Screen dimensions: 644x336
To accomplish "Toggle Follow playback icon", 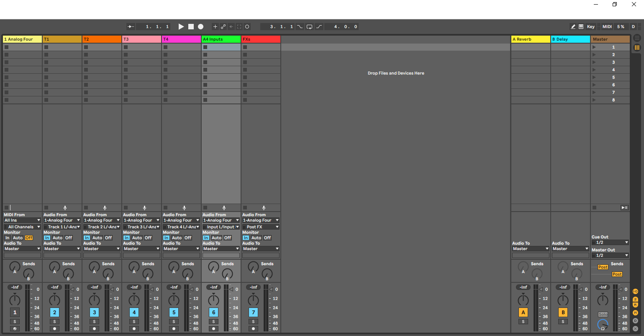I will point(131,26).
